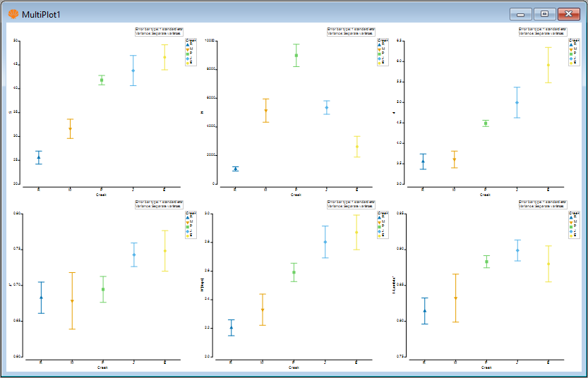The height and width of the screenshot is (378, 588).
Task: Select orange M marker in bottom-right Lambda plot
Action: pos(455,298)
